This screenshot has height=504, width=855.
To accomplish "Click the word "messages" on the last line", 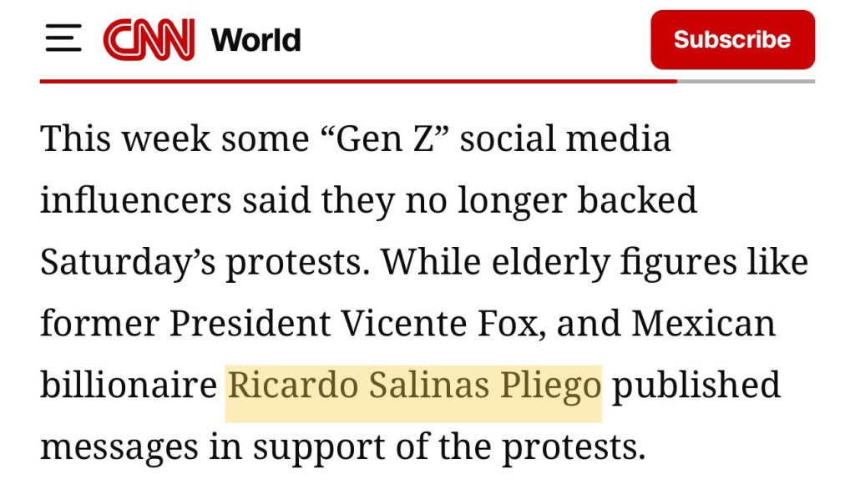I will pyautogui.click(x=119, y=447).
